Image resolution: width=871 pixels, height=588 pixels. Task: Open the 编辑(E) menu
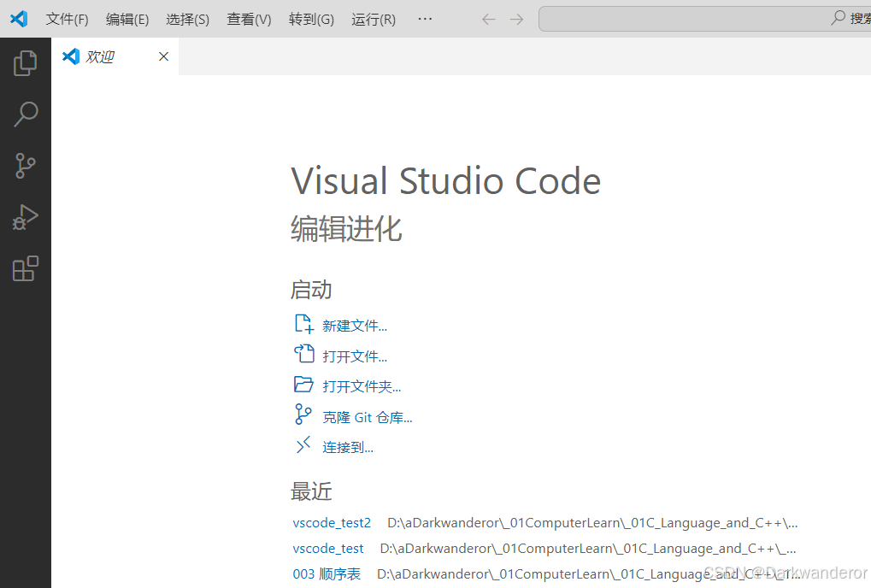point(127,20)
